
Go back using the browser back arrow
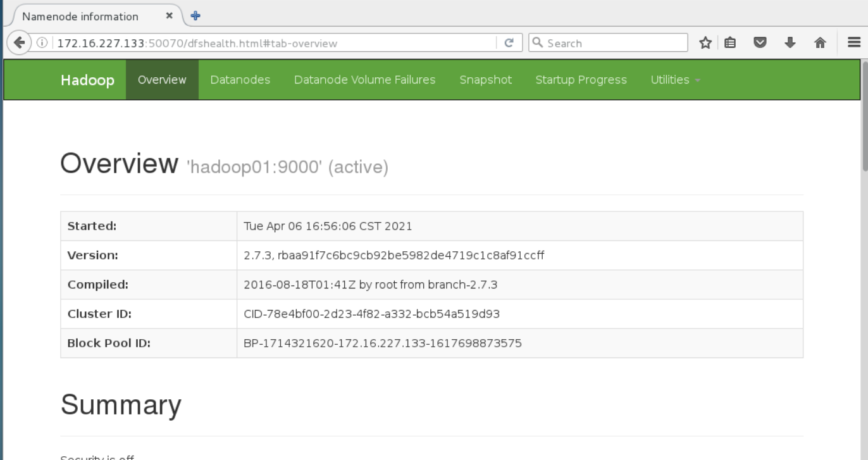(20, 43)
